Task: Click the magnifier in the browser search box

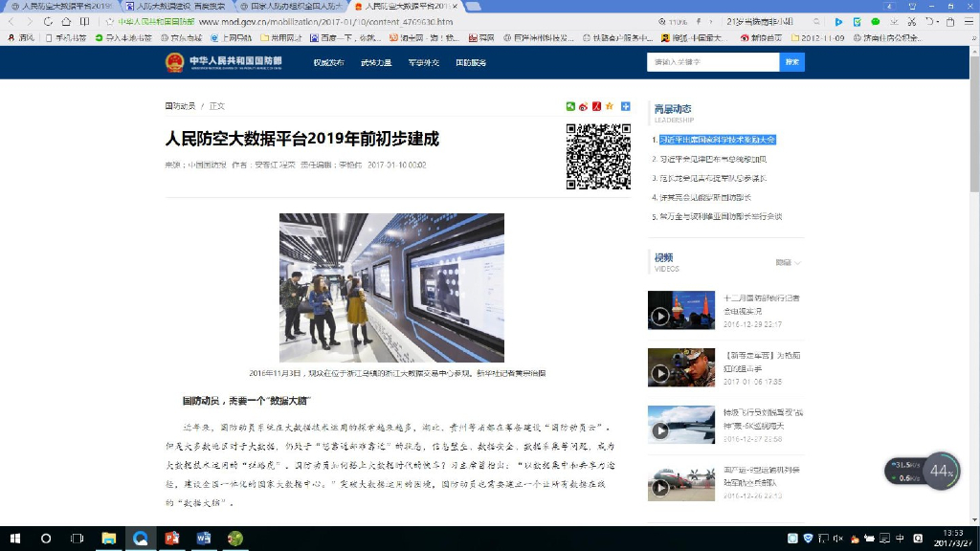Action: pos(816,21)
